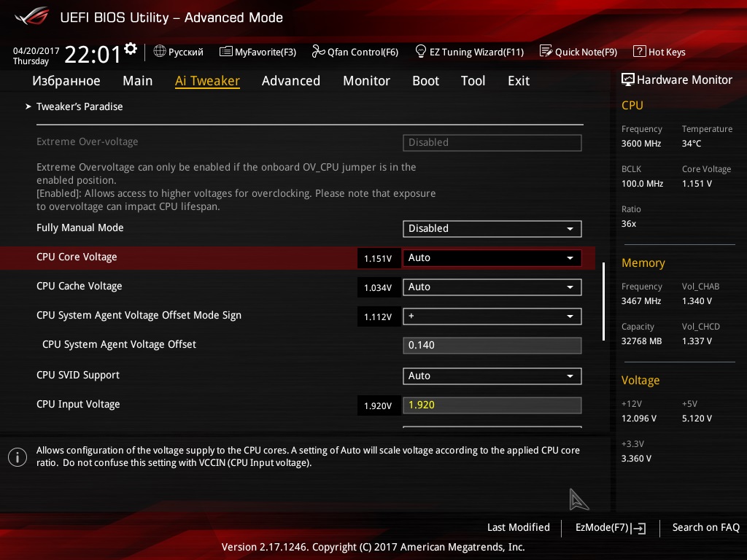The width and height of the screenshot is (747, 560).
Task: Open Fully Manual Mode dropdown
Action: 492,228
